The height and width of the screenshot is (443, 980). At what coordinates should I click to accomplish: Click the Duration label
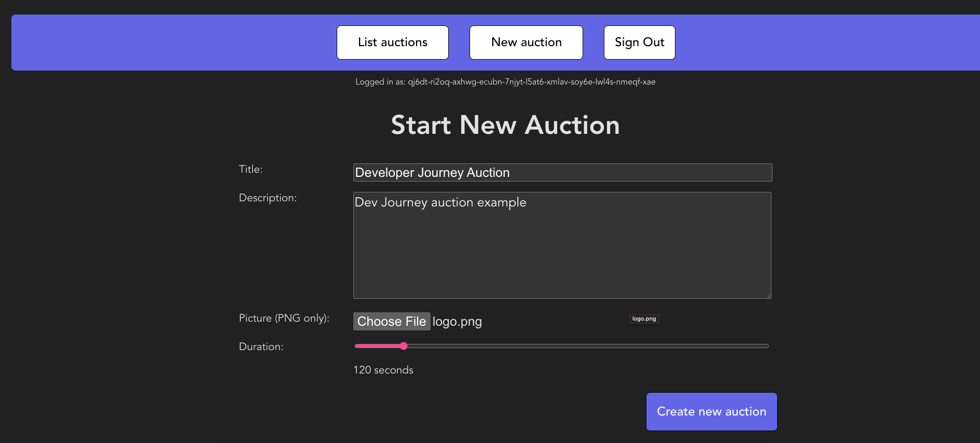[x=261, y=347]
